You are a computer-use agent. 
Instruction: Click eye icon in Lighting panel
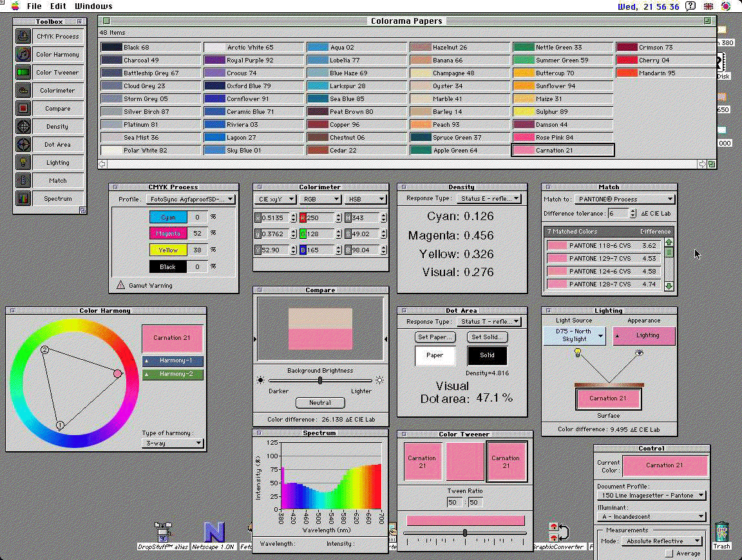pos(640,352)
